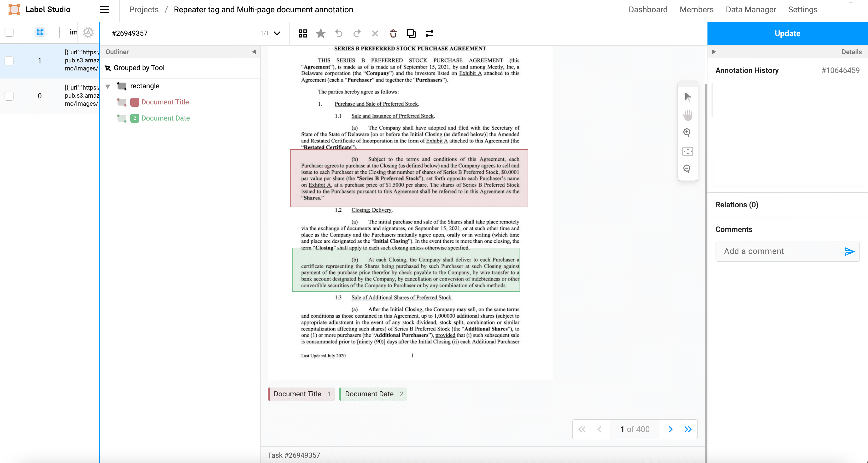Click the duplicate annotation icon
Screen dimensions: 868x463
[411, 33]
